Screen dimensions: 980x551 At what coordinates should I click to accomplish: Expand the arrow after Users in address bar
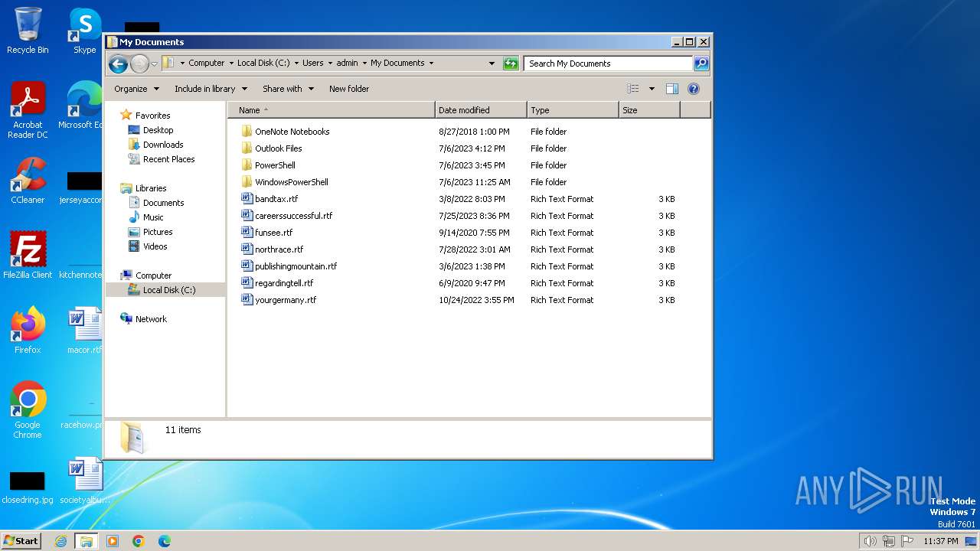click(x=330, y=64)
